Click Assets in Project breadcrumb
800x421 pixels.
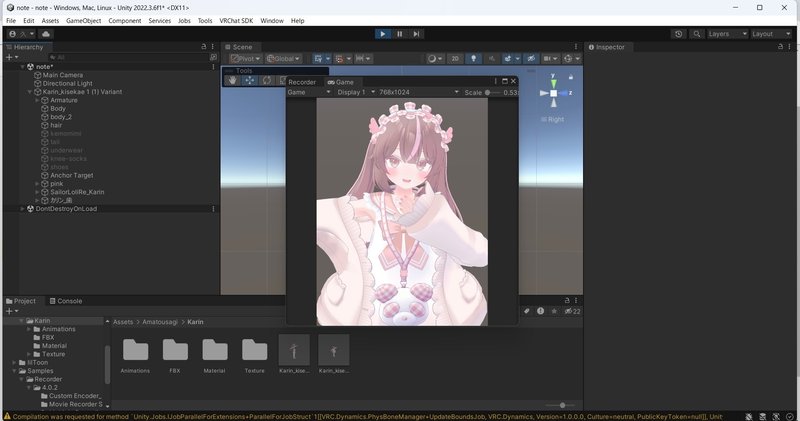[123, 322]
